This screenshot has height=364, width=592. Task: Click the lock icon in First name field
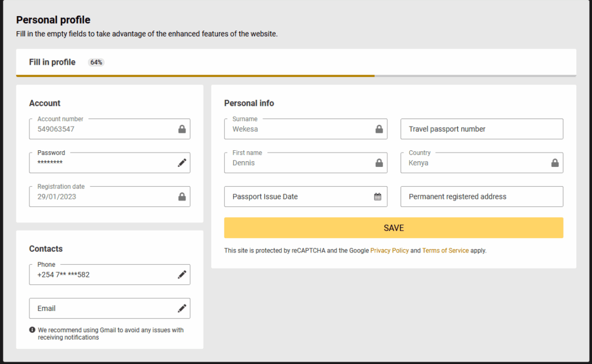pos(379,163)
